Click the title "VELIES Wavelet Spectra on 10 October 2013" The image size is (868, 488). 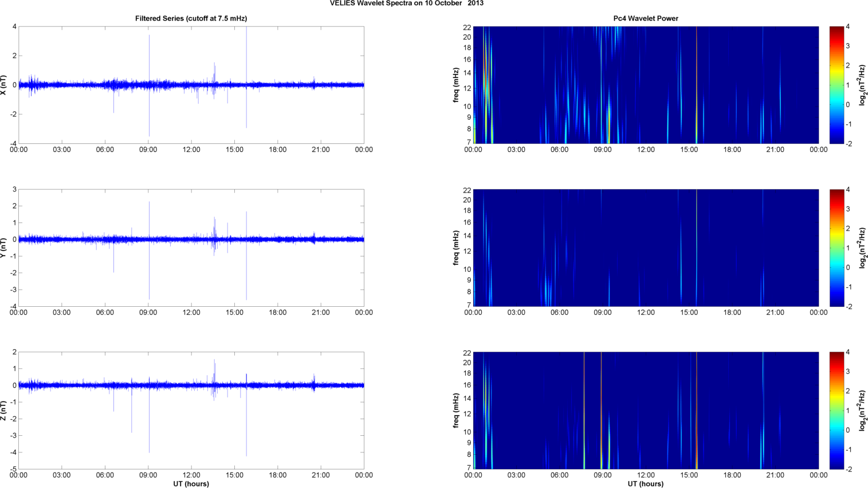[x=407, y=3]
